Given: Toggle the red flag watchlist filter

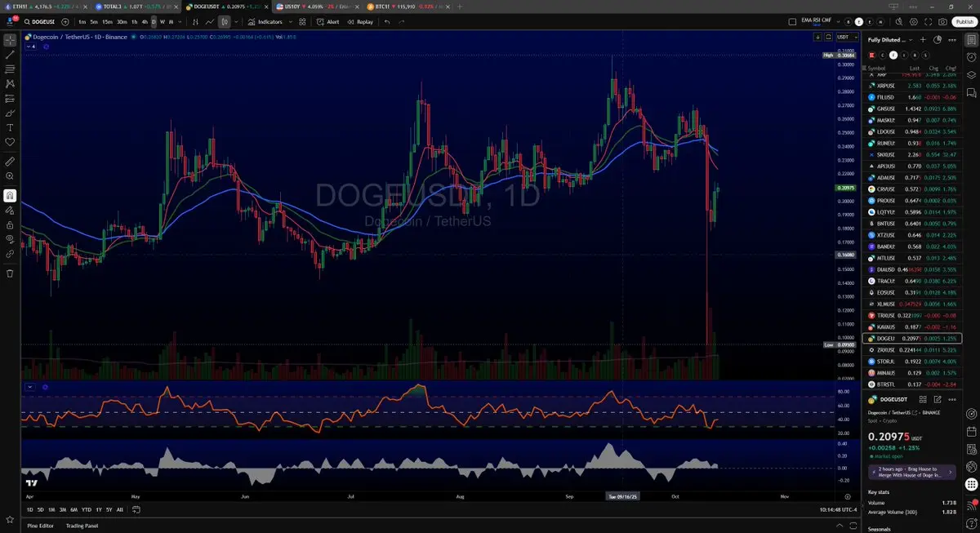Looking at the screenshot, I should tap(871, 55).
